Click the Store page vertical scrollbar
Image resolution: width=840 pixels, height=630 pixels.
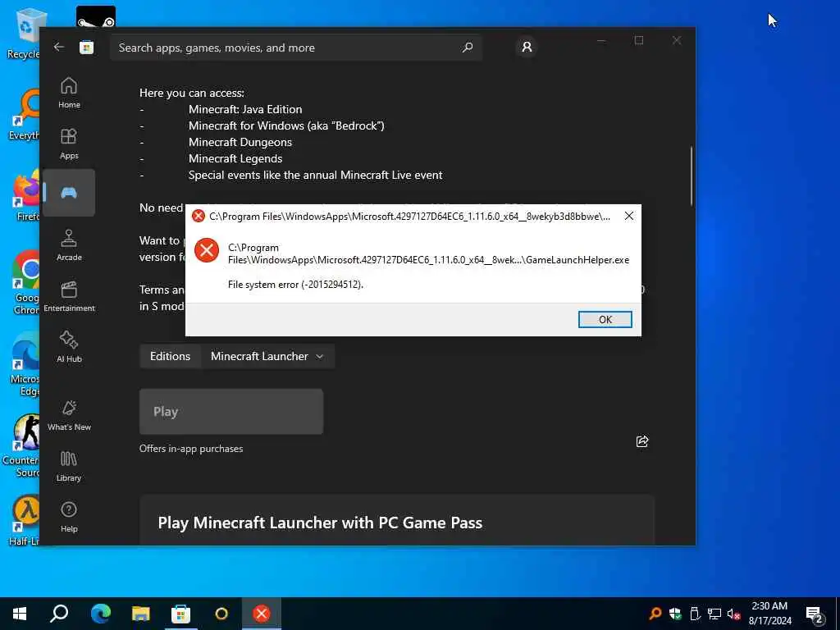[691, 176]
